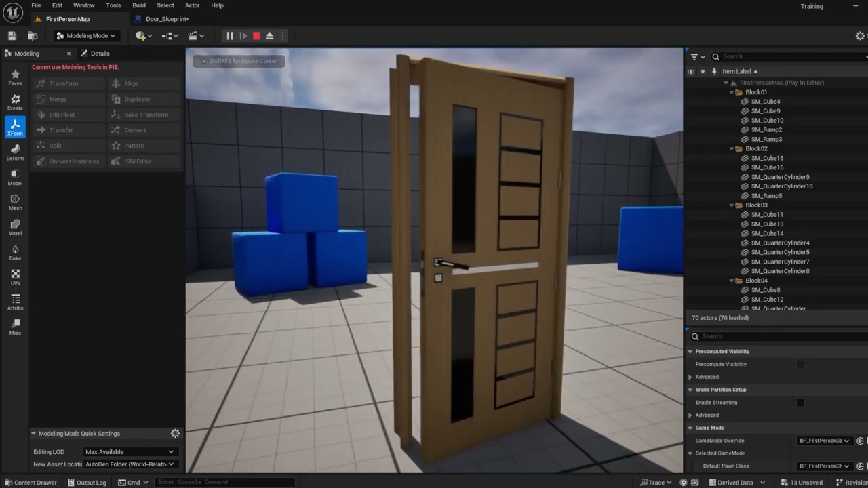Open the Help menu
This screenshot has height=488, width=868.
pyautogui.click(x=217, y=5)
